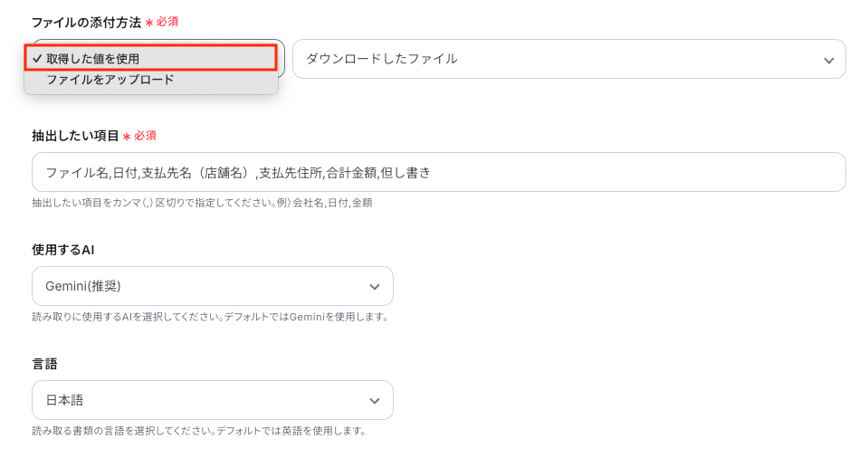This screenshot has width=868, height=468.
Task: Click the comma-separated items hint text
Action: 202,203
